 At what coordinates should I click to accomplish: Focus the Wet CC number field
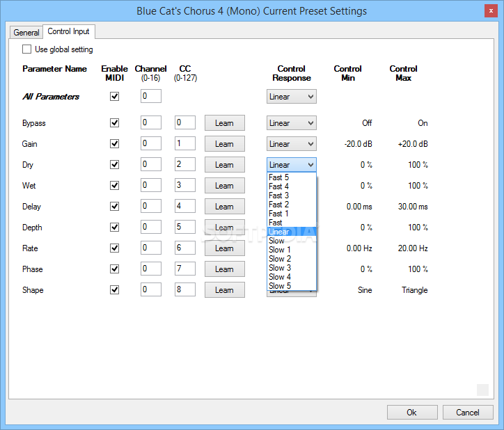pyautogui.click(x=184, y=185)
